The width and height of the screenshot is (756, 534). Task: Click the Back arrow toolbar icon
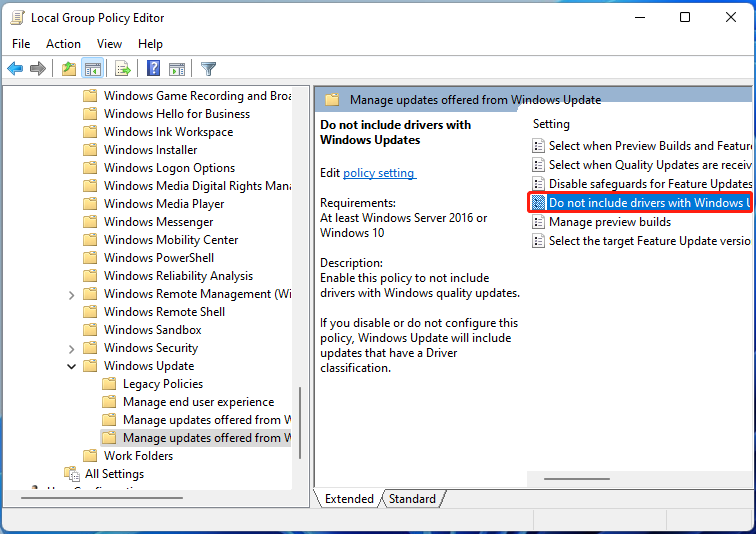point(15,68)
